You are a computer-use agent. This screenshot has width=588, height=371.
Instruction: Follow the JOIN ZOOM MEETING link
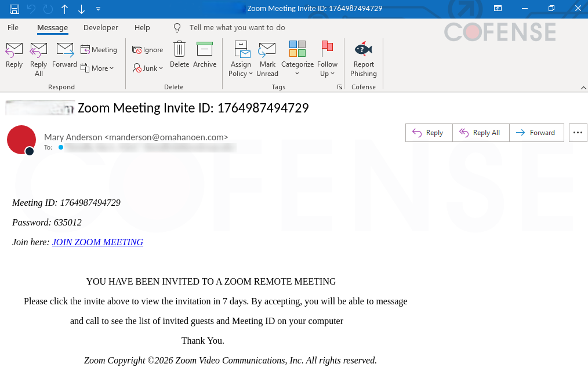[x=97, y=242]
